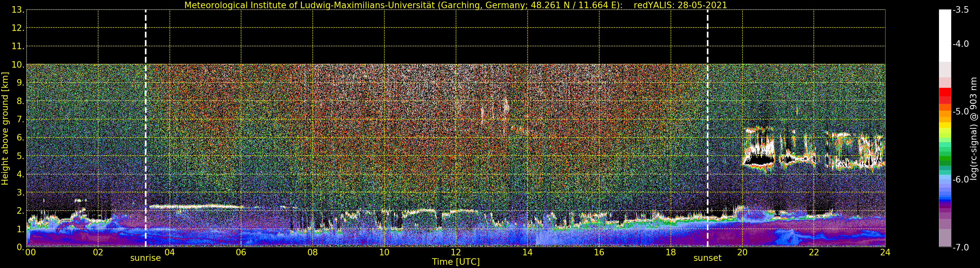Viewport: 980px width, 268px height.
Task: Click the 'log(rc-signal) @ 903 nm' colorbar label
Action: [x=974, y=128]
